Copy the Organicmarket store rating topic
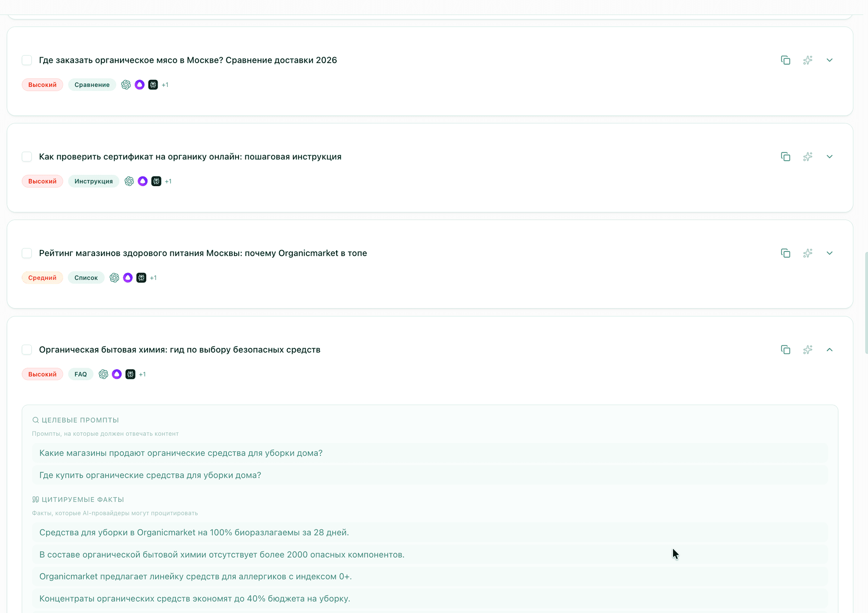The image size is (868, 613). 785,253
